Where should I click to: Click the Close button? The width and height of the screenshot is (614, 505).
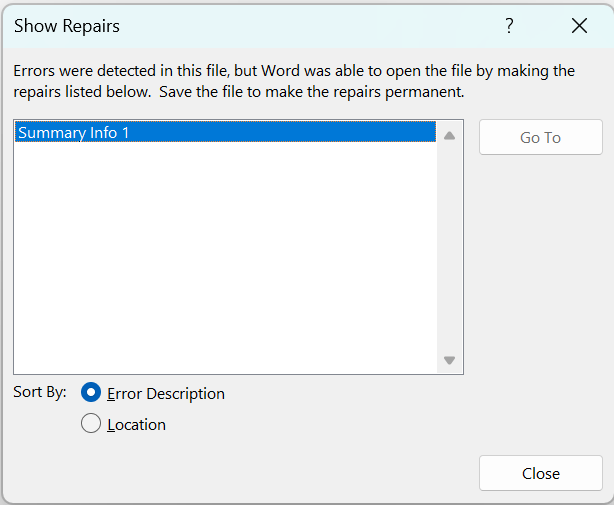(540, 473)
